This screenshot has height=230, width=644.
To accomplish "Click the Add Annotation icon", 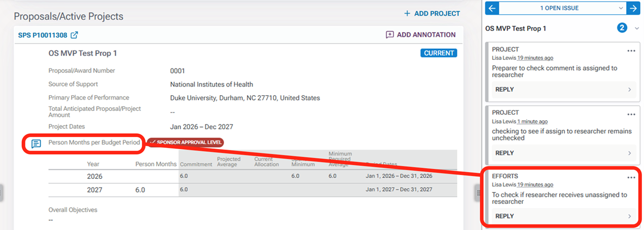I will coord(390,35).
